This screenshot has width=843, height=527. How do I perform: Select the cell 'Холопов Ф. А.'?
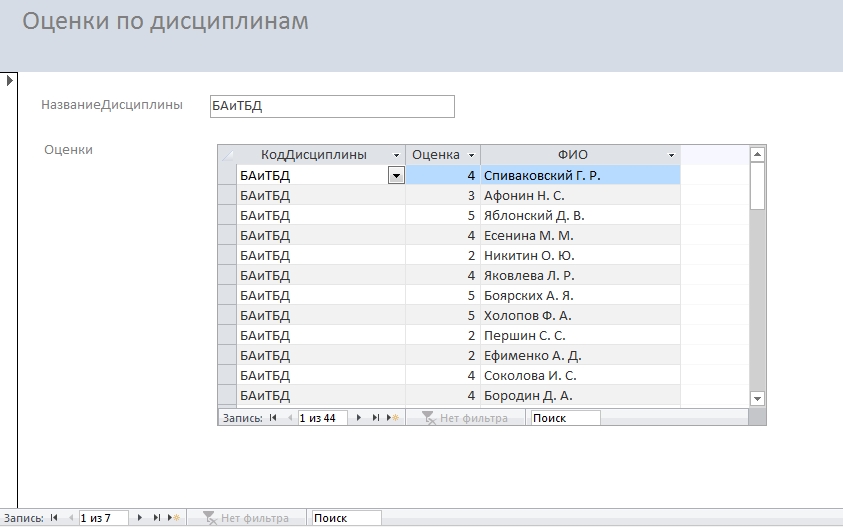[581, 315]
